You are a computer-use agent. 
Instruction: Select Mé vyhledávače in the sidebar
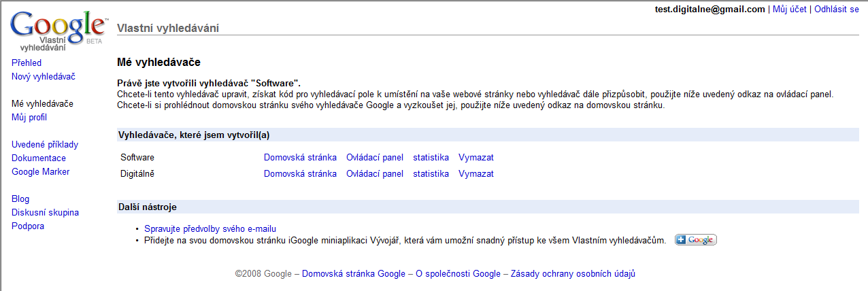[x=42, y=103]
